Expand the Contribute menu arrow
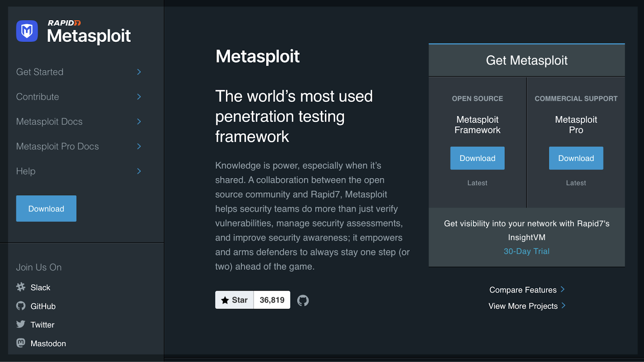The height and width of the screenshot is (362, 644). pyautogui.click(x=139, y=97)
